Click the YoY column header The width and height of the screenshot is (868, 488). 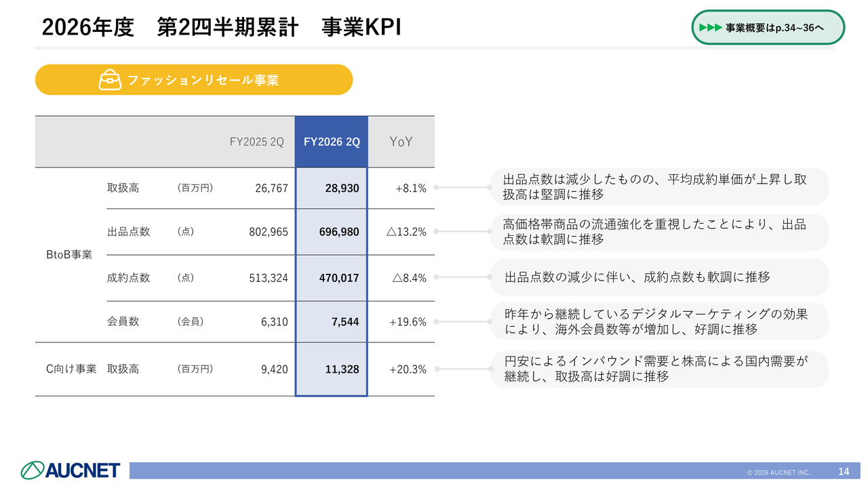(401, 142)
